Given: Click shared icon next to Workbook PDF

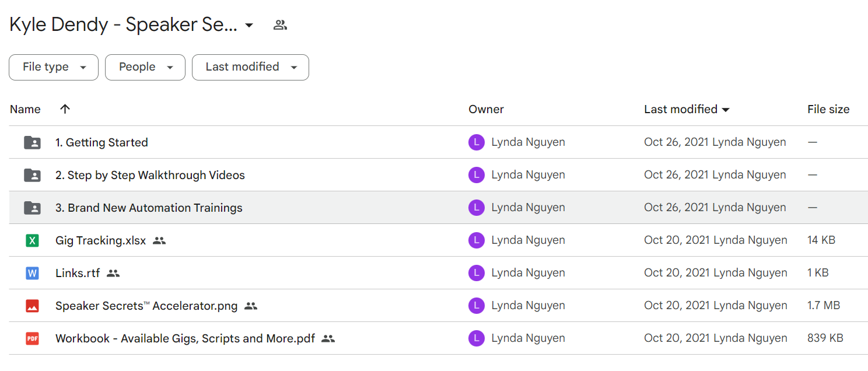Looking at the screenshot, I should 328,338.
